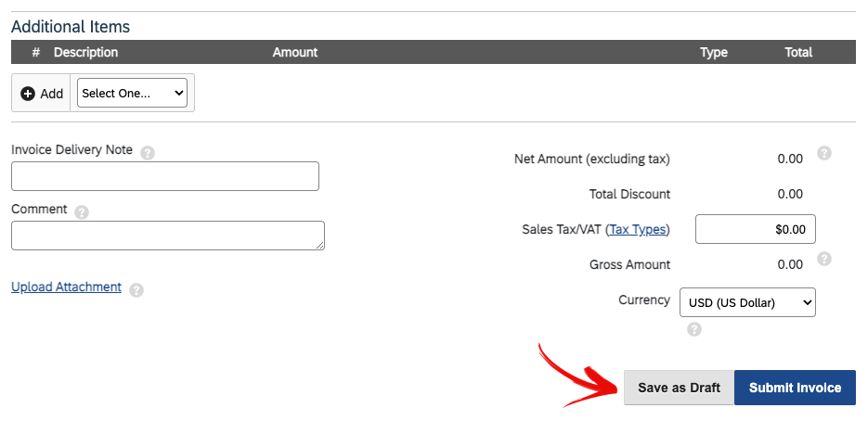Screen dimensions: 868x421
Task: Click help icon beside Comment label
Action: (x=82, y=212)
